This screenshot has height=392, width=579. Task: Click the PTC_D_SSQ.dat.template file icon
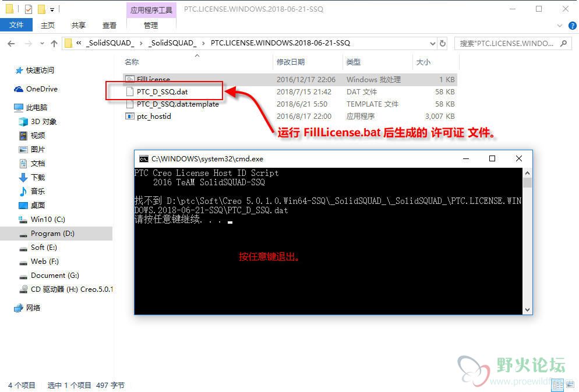click(x=130, y=104)
